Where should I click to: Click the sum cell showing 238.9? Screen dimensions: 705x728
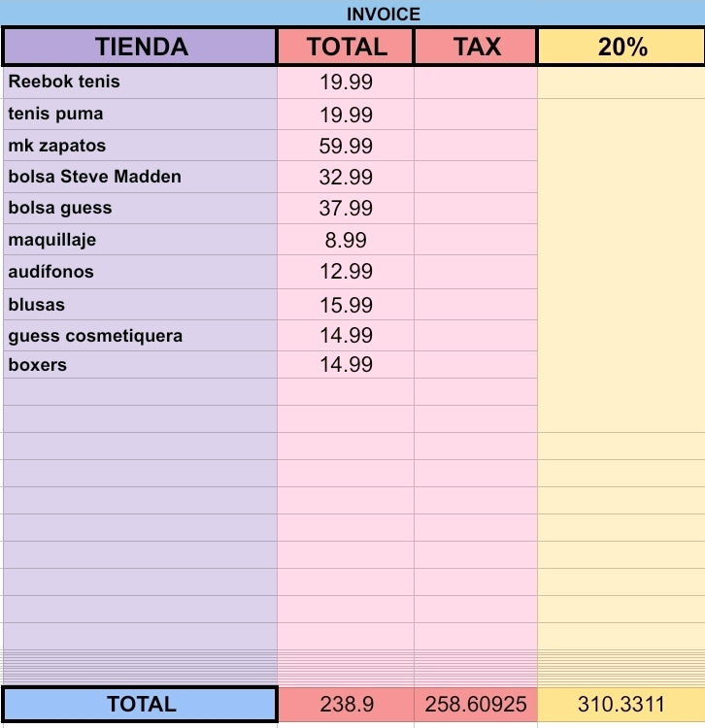coord(346,705)
